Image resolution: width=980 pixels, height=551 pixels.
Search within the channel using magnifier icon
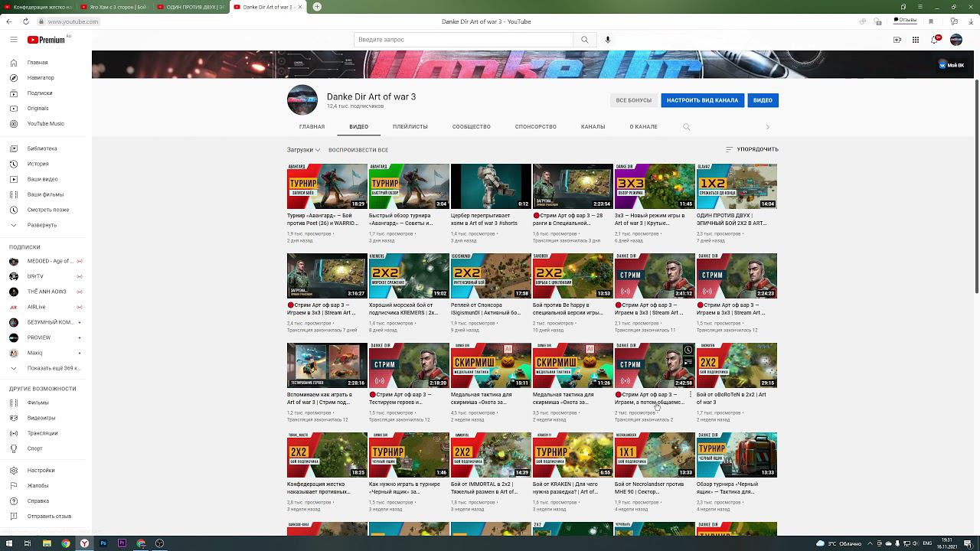pyautogui.click(x=687, y=127)
